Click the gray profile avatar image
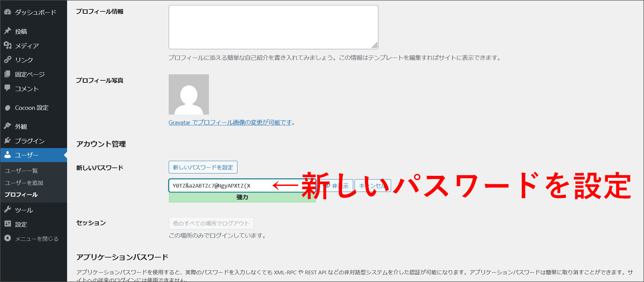This screenshot has width=644, height=282. pos(189,94)
